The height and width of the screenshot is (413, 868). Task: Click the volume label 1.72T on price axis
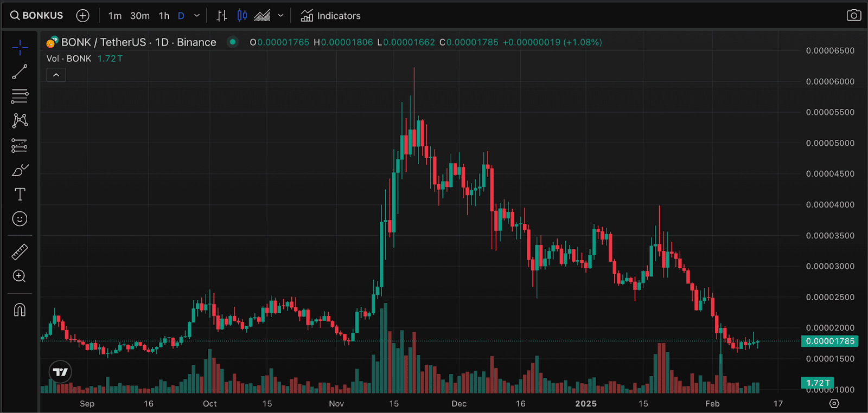818,383
